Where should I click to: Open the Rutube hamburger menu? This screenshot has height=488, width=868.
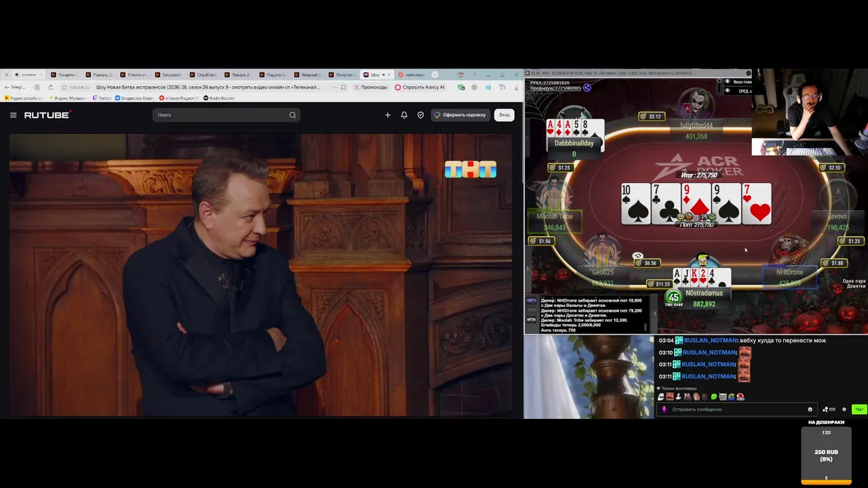[13, 115]
